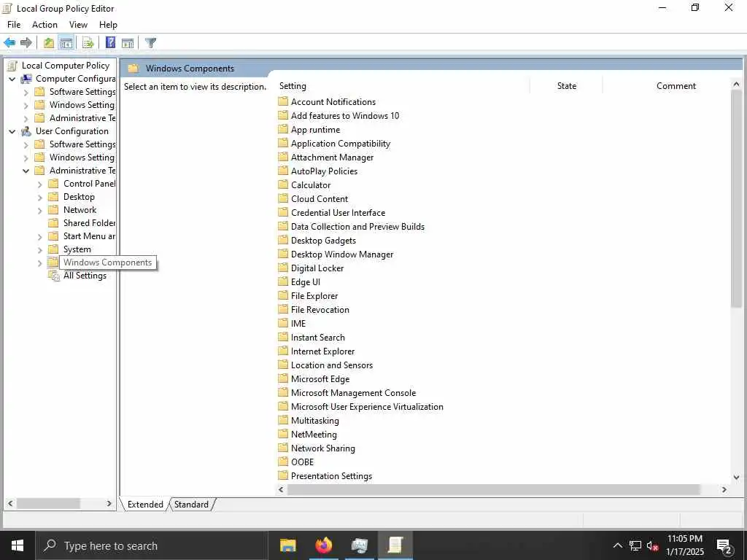Click the muted volume tray icon

[652, 545]
